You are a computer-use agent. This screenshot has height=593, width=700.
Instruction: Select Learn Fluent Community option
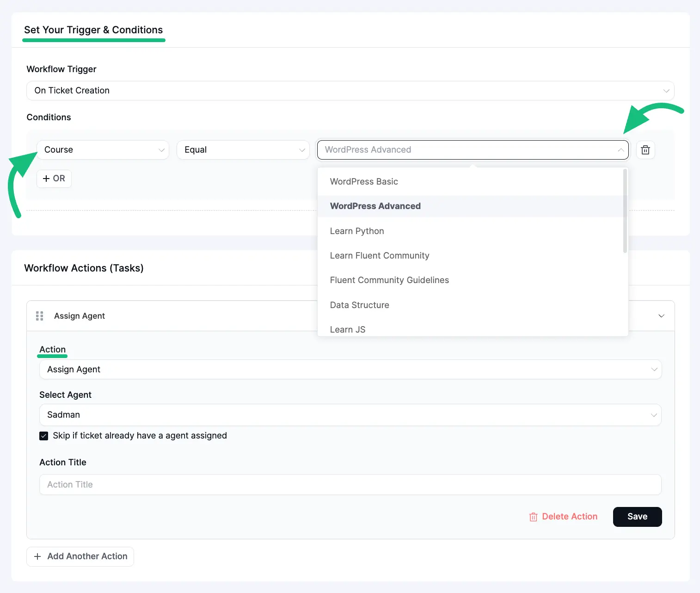pyautogui.click(x=380, y=256)
